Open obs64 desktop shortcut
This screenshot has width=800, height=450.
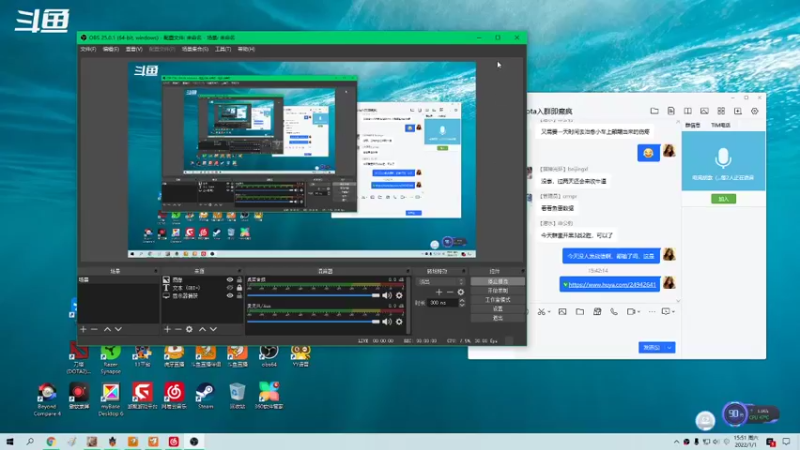tap(269, 356)
